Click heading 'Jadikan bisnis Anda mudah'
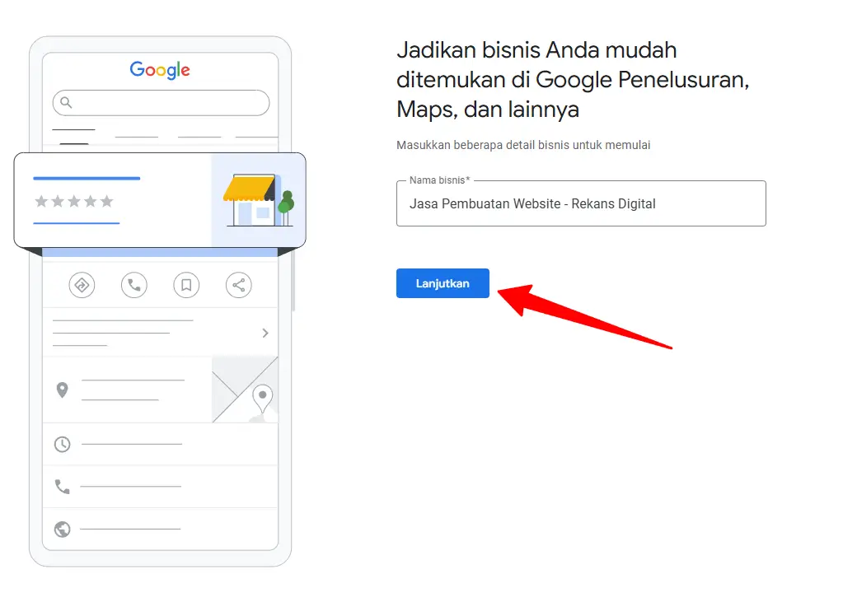This screenshot has width=843, height=616. [x=536, y=50]
